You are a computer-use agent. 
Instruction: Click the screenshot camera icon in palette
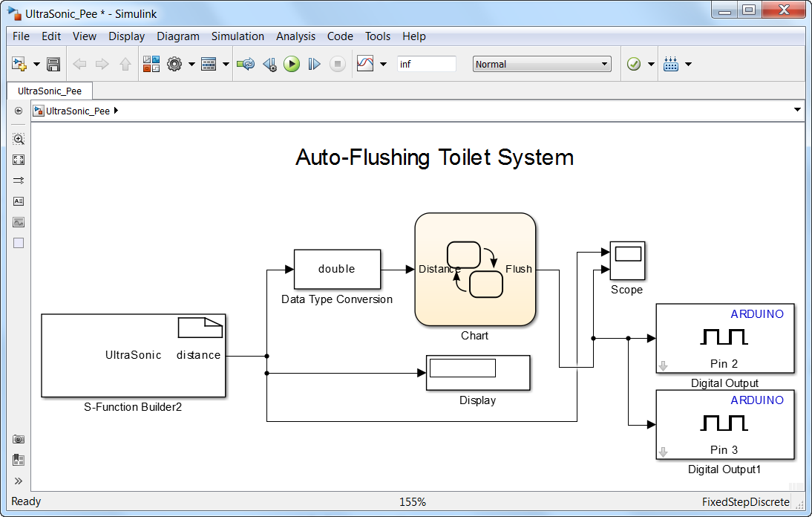coord(19,439)
